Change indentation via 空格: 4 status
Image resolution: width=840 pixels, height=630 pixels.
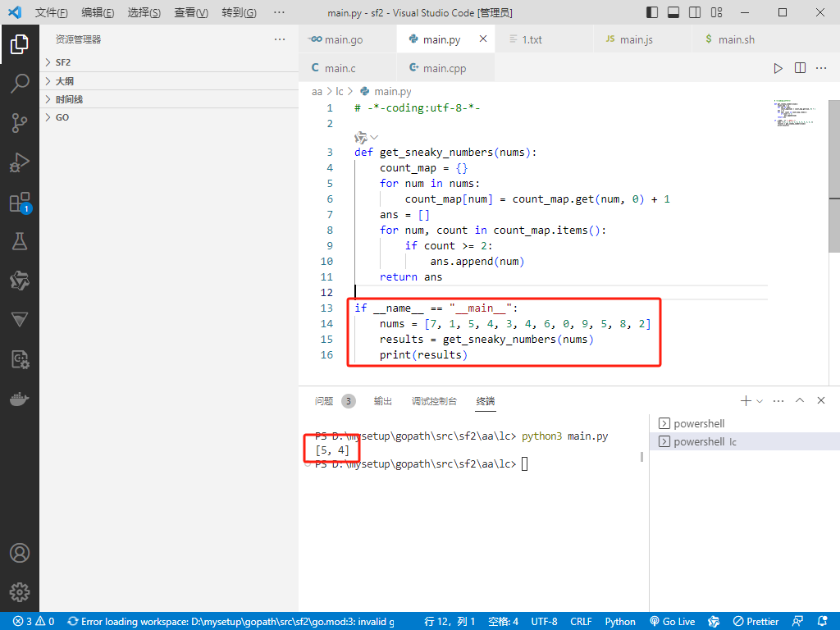pyautogui.click(x=503, y=621)
